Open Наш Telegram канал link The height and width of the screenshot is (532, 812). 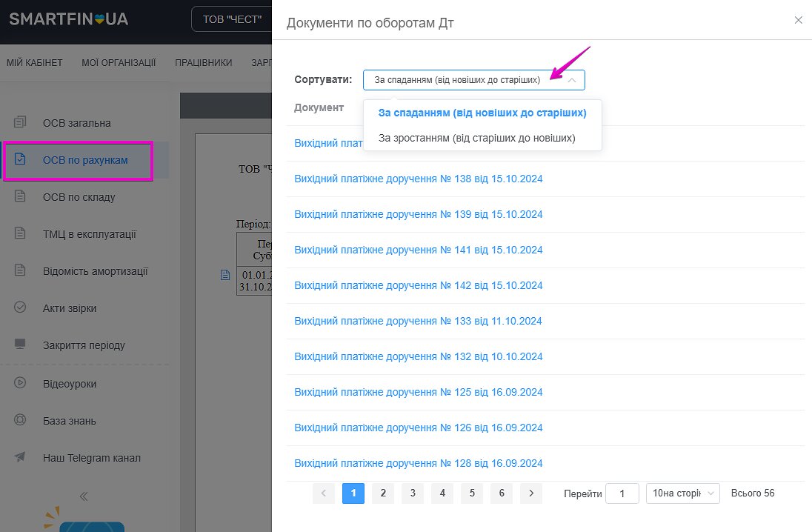click(92, 458)
